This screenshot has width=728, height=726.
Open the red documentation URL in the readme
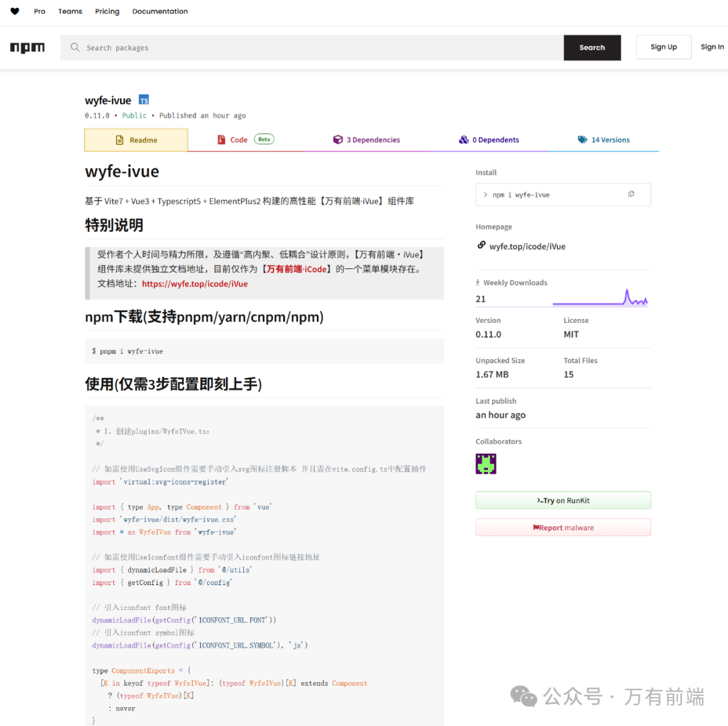194,284
